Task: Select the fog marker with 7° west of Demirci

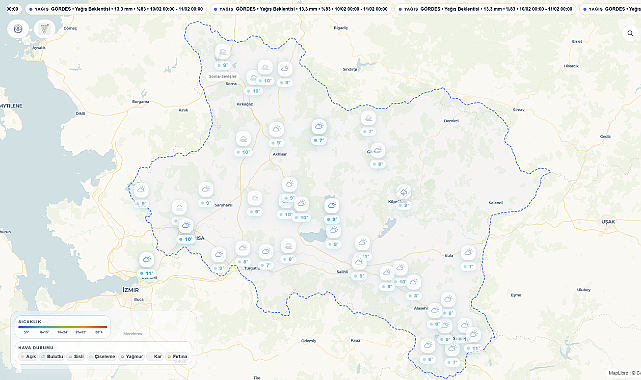Action: point(368,118)
